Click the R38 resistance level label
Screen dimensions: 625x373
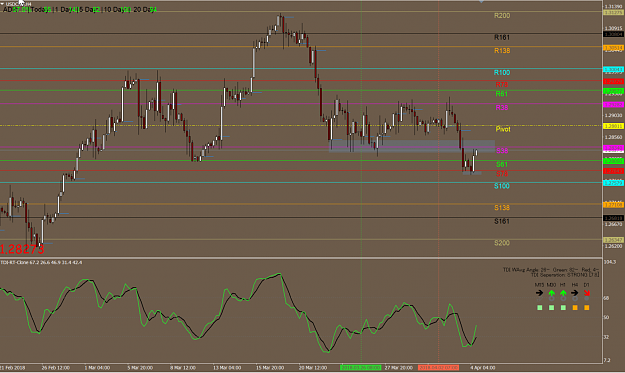pyautogui.click(x=501, y=108)
